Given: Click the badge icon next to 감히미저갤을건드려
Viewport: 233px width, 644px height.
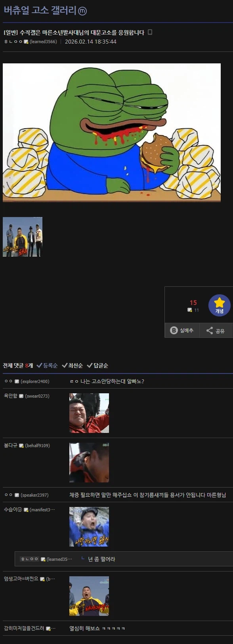Looking at the screenshot, I should [48, 629].
